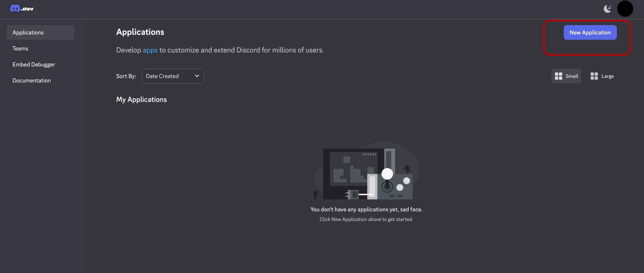Screen dimensions: 644x273
Task: Open the Embed Debugger page
Action: (x=34, y=64)
